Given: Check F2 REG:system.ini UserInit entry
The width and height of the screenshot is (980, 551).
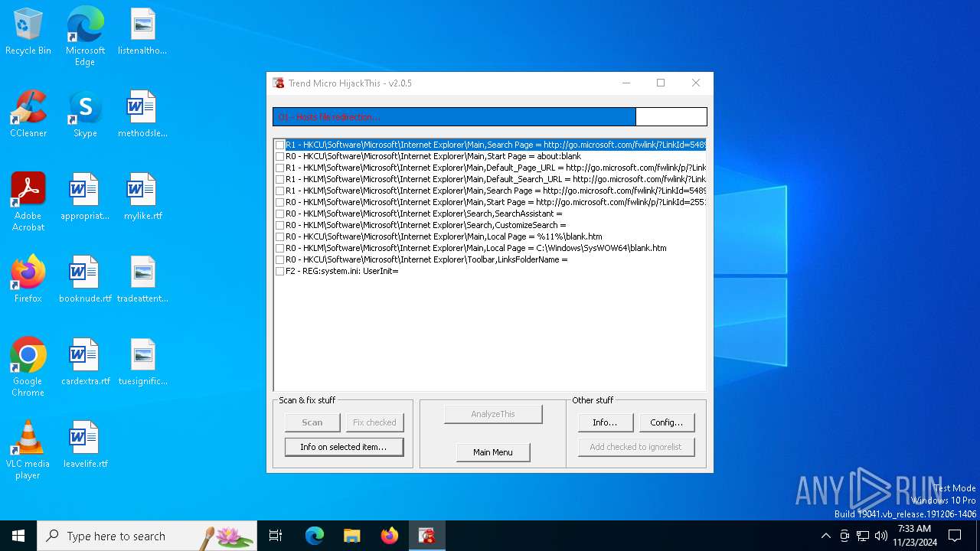Looking at the screenshot, I should [x=280, y=271].
